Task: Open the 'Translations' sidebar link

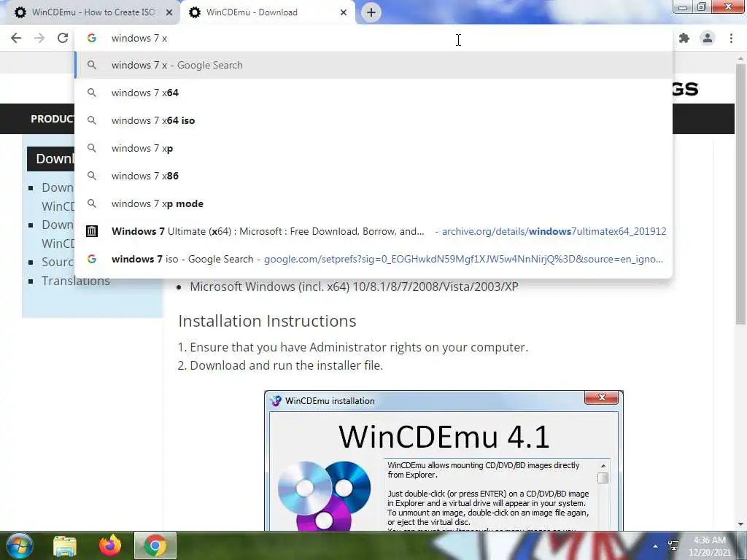Action: (x=76, y=281)
